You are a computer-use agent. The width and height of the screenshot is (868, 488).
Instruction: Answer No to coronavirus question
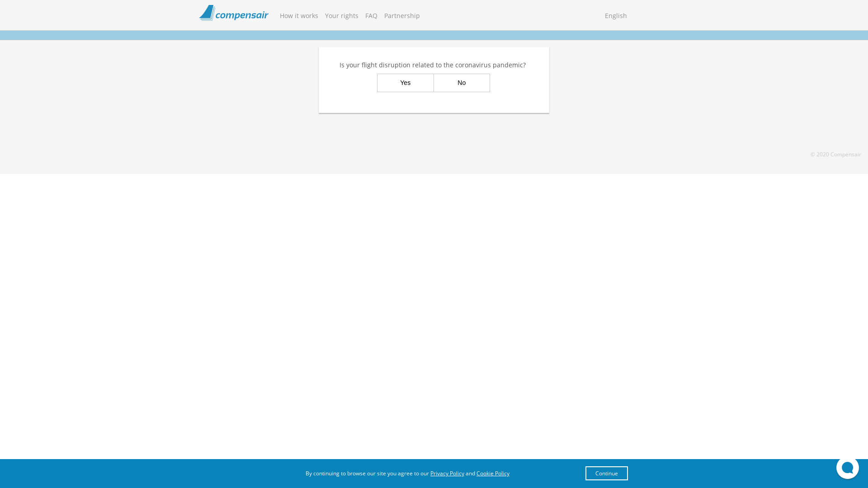click(462, 83)
